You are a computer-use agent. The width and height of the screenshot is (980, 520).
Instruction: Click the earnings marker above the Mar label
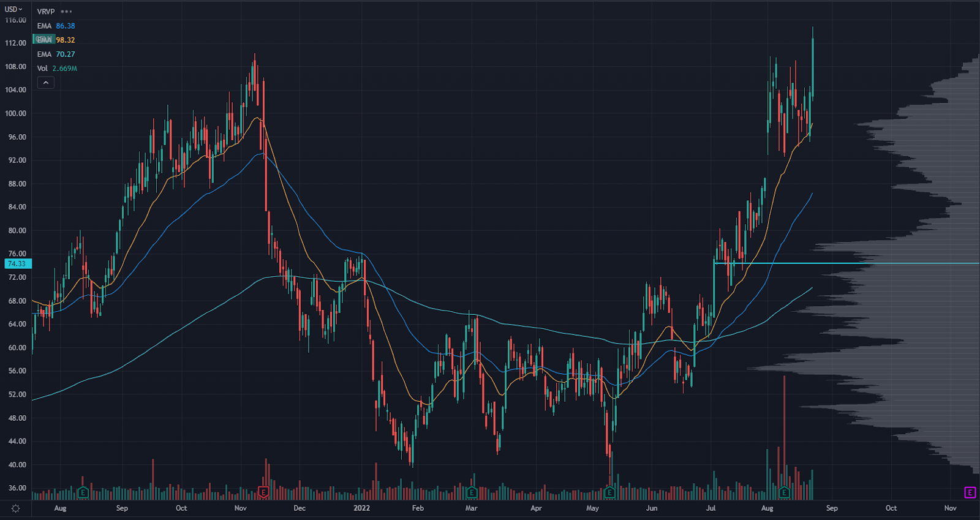point(472,492)
